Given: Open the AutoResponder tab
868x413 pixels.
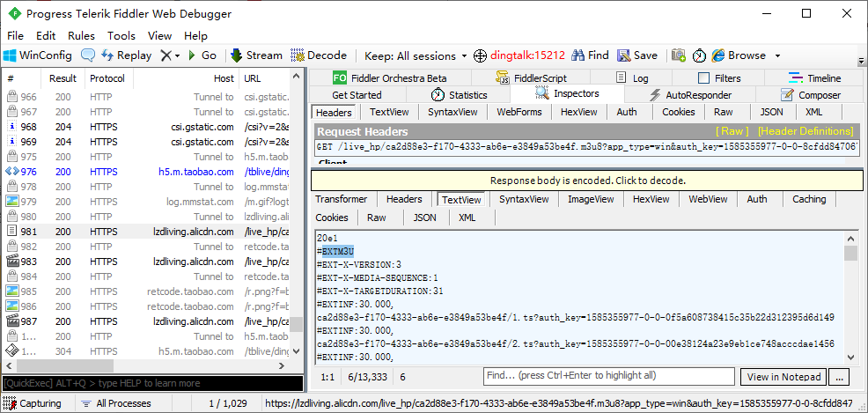Looking at the screenshot, I should tap(690, 95).
